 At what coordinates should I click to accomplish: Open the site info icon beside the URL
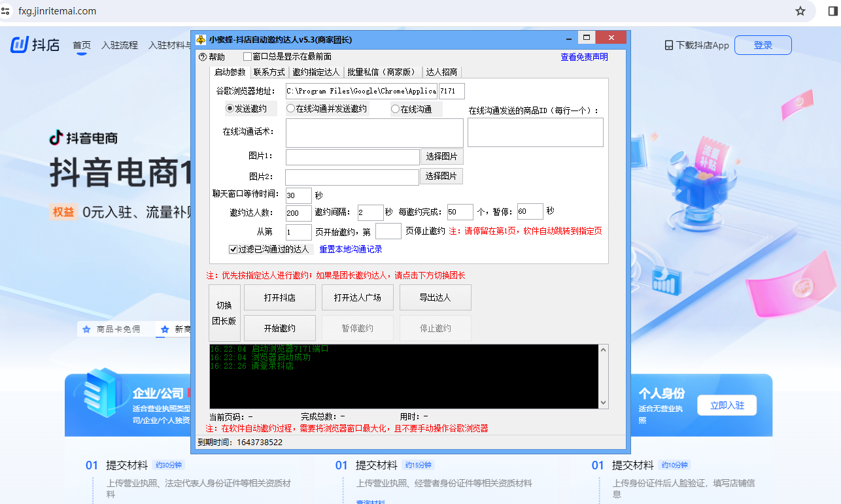pyautogui.click(x=6, y=11)
